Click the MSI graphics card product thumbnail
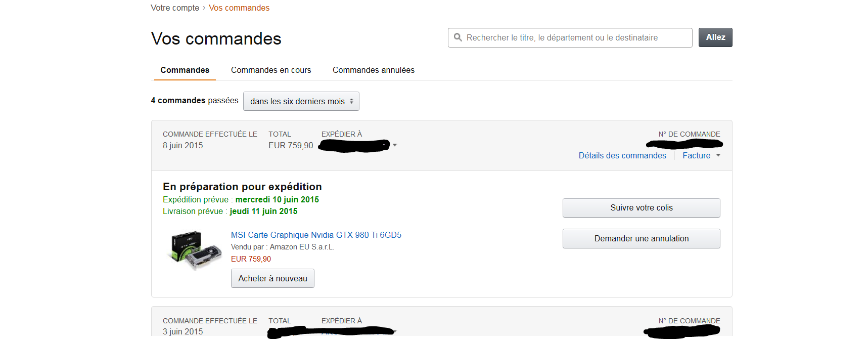This screenshot has height=339, width=868. (195, 250)
